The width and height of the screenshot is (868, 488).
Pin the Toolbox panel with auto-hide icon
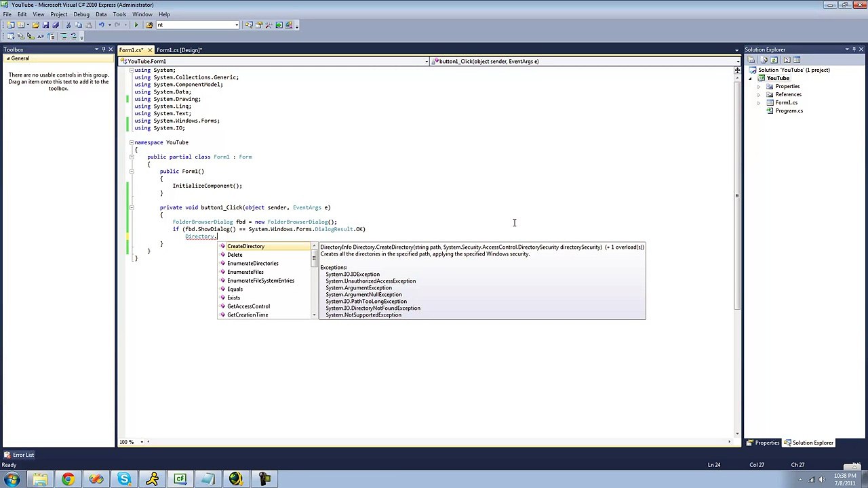coord(103,49)
